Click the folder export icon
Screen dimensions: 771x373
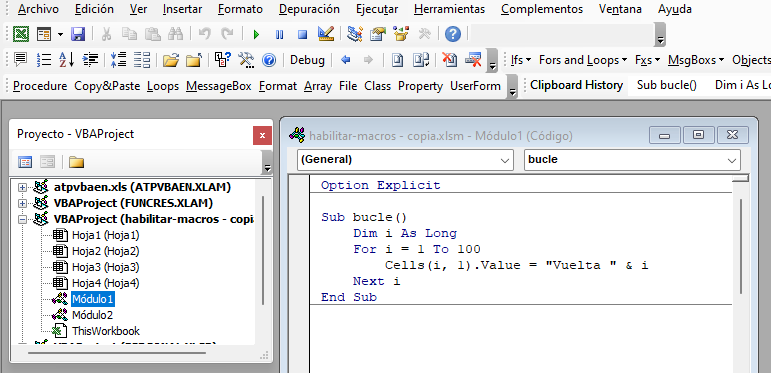coord(194,60)
